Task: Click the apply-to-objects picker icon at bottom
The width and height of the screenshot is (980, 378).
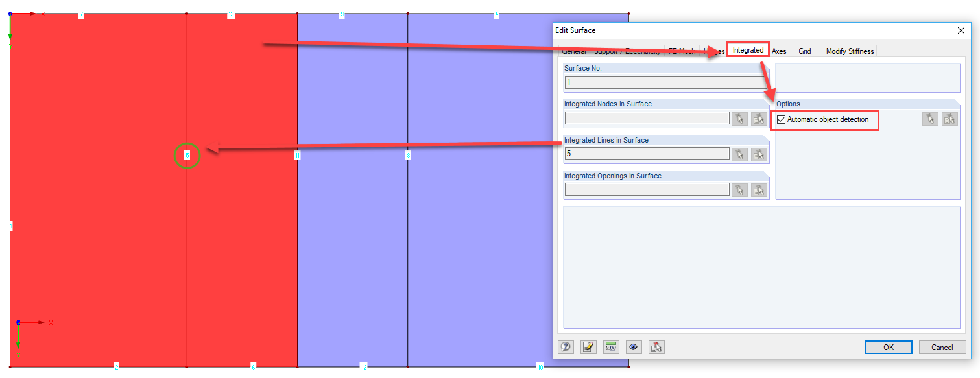Action: click(x=656, y=347)
